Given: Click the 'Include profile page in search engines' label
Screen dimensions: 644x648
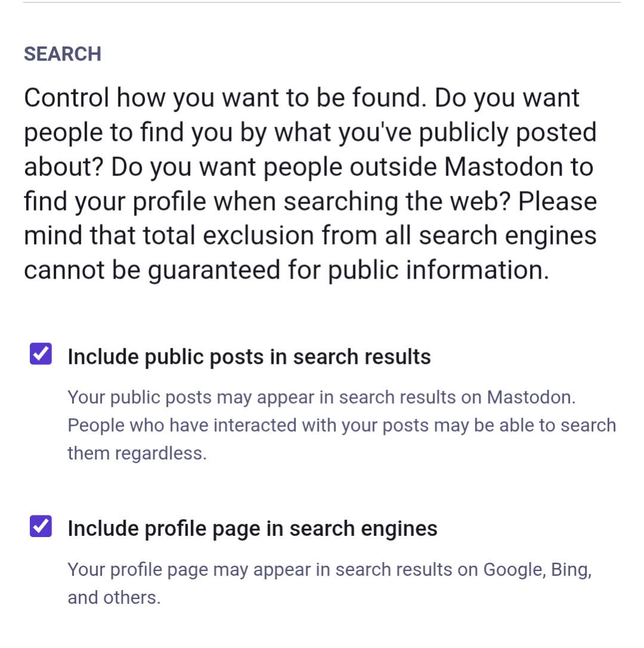Looking at the screenshot, I should click(x=252, y=529).
